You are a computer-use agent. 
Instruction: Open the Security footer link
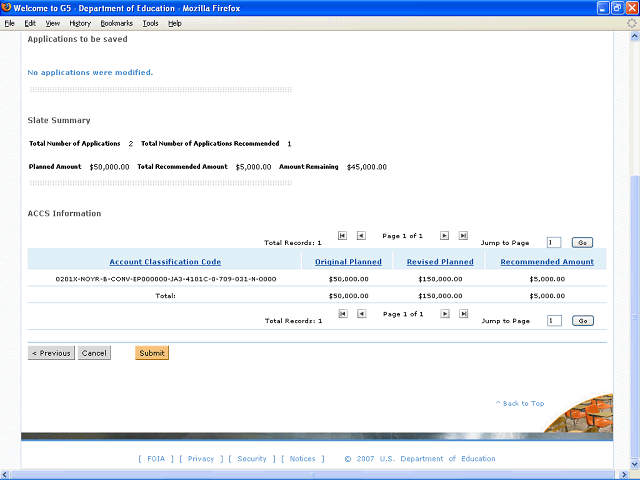(x=252, y=459)
